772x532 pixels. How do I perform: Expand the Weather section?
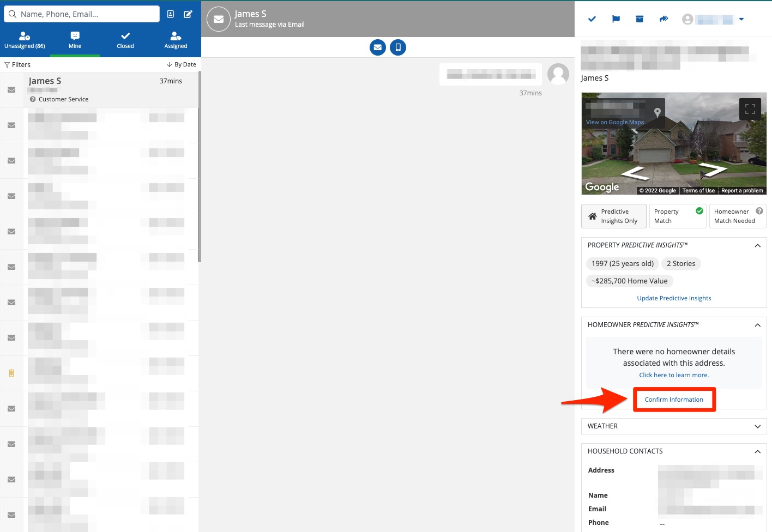coord(674,426)
